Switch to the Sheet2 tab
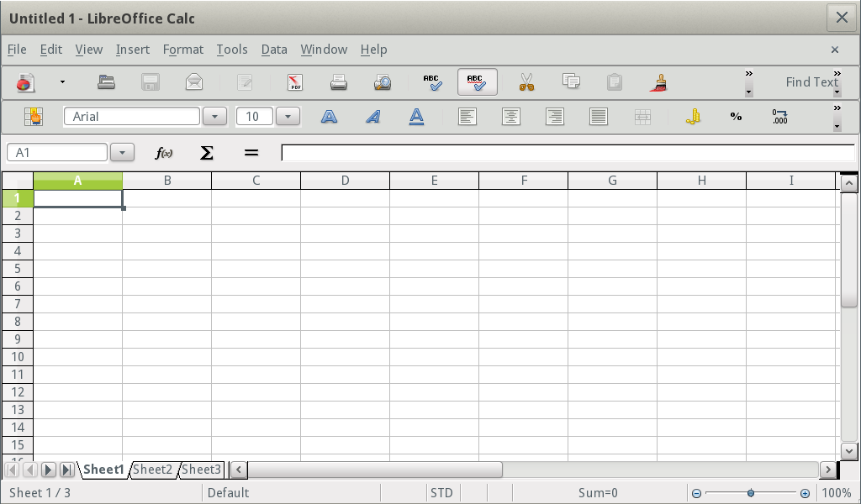The height and width of the screenshot is (504, 861). 153,470
